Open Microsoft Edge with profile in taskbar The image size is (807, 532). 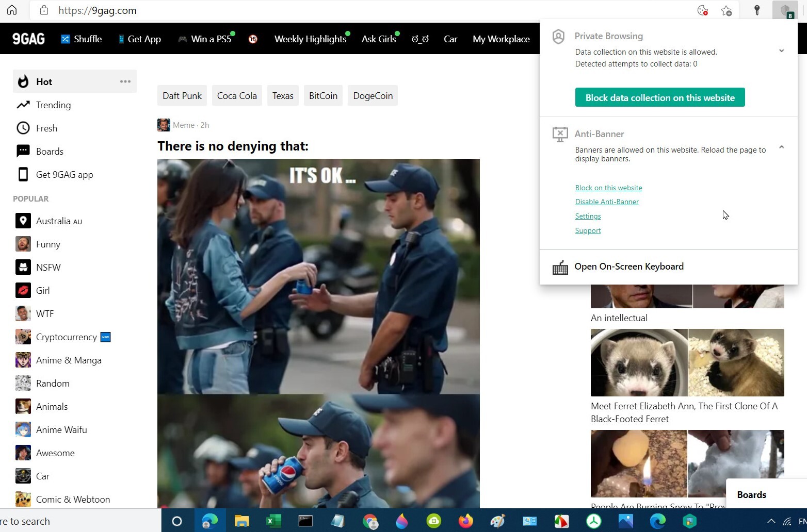pos(209,521)
